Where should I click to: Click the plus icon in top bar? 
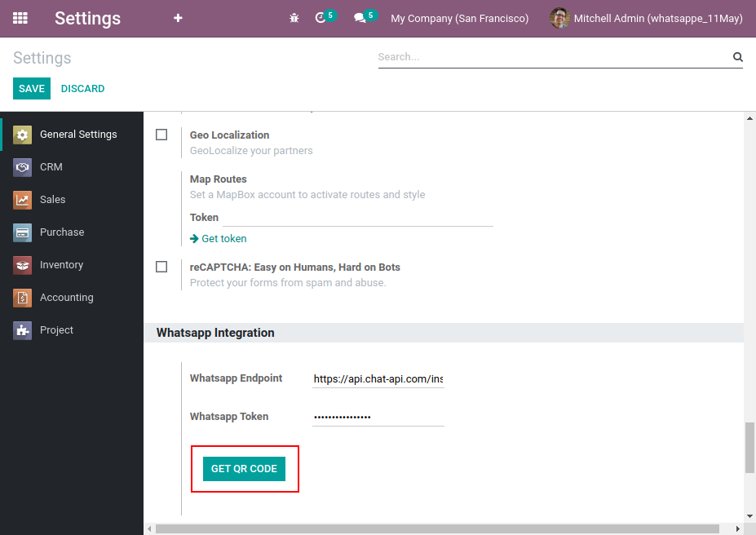coord(178,18)
